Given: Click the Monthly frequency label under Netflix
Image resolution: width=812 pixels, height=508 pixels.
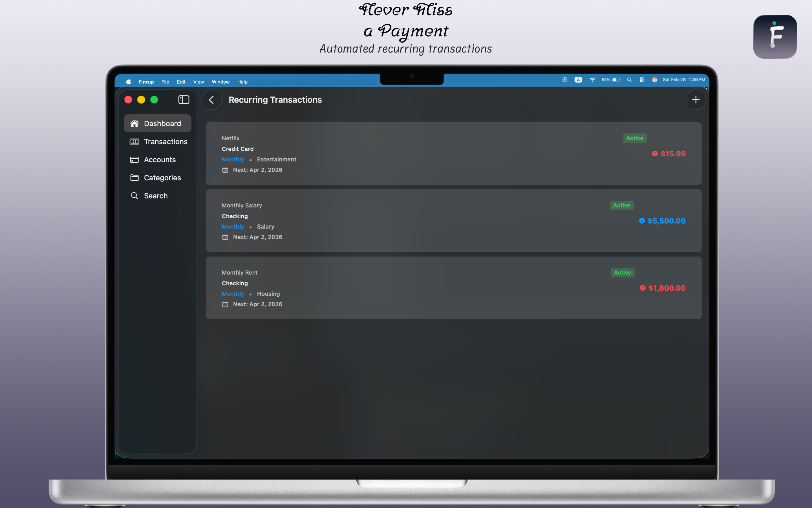Looking at the screenshot, I should point(233,159).
